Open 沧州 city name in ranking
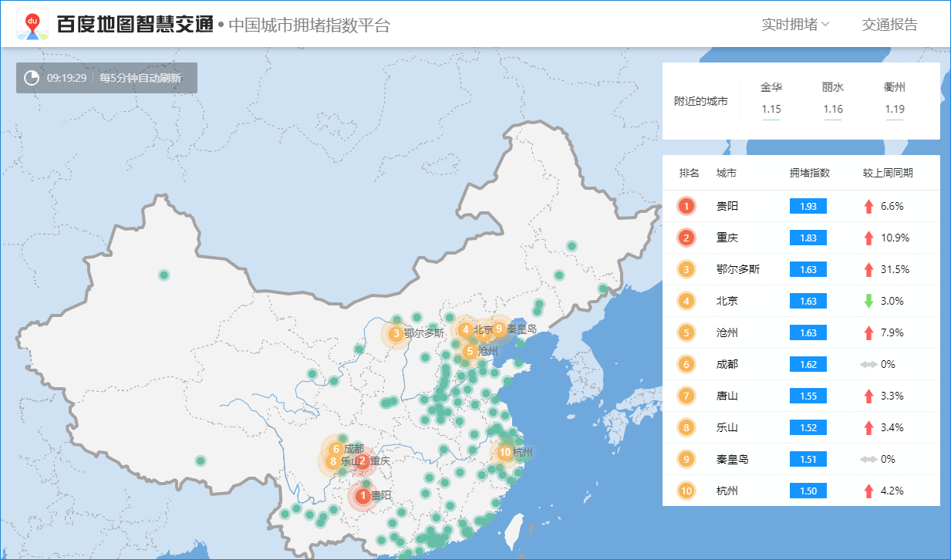The image size is (951, 560). [x=727, y=332]
